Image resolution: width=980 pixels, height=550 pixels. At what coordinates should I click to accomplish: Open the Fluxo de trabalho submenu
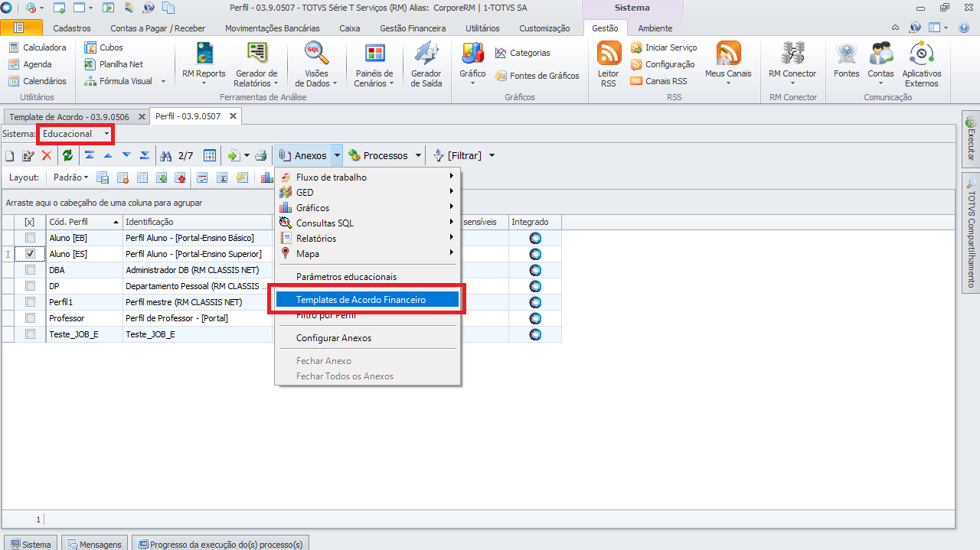point(367,177)
